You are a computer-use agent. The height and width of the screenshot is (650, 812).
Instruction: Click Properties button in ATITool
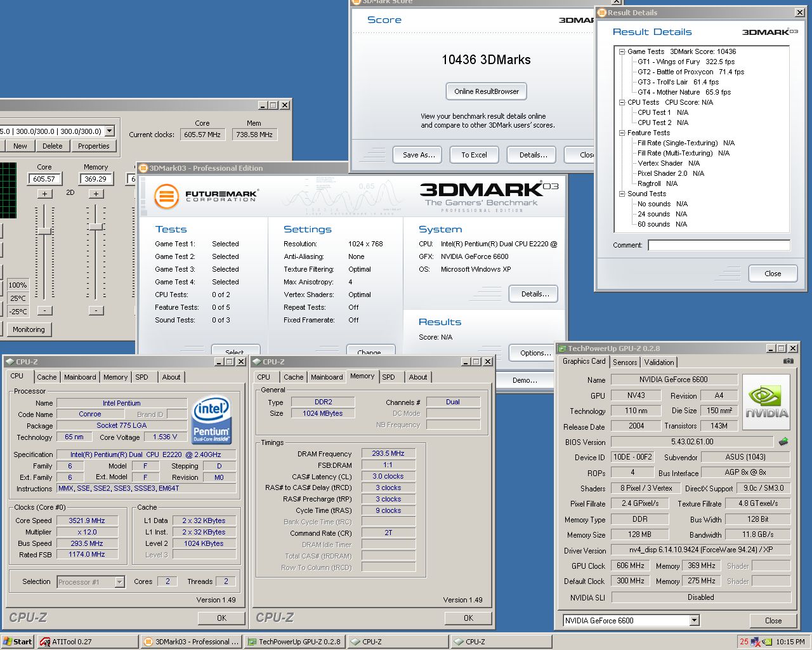(94, 146)
